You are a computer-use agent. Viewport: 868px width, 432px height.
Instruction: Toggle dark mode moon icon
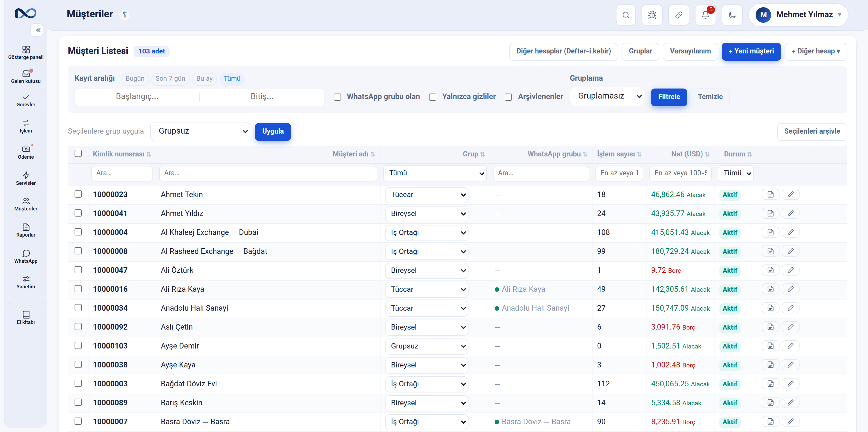click(732, 15)
